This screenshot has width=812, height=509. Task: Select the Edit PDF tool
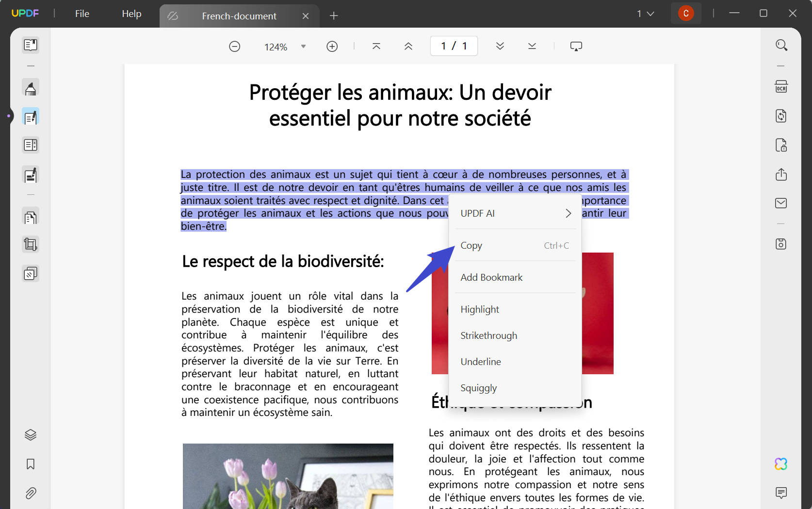pos(31,116)
